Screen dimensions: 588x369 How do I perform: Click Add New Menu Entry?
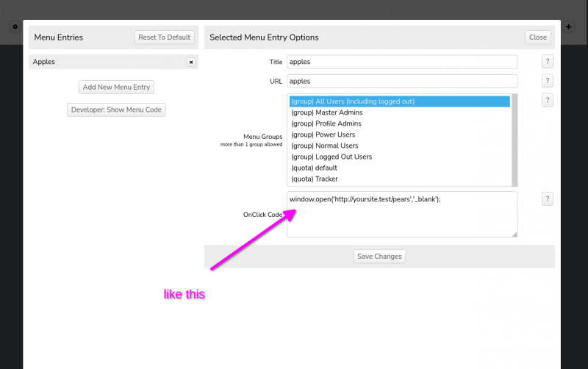click(x=116, y=87)
